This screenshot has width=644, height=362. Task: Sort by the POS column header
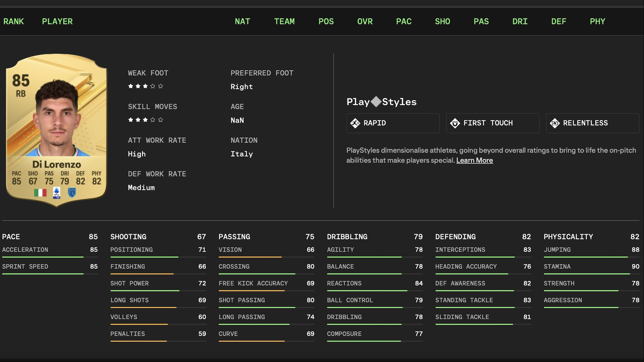(x=326, y=21)
